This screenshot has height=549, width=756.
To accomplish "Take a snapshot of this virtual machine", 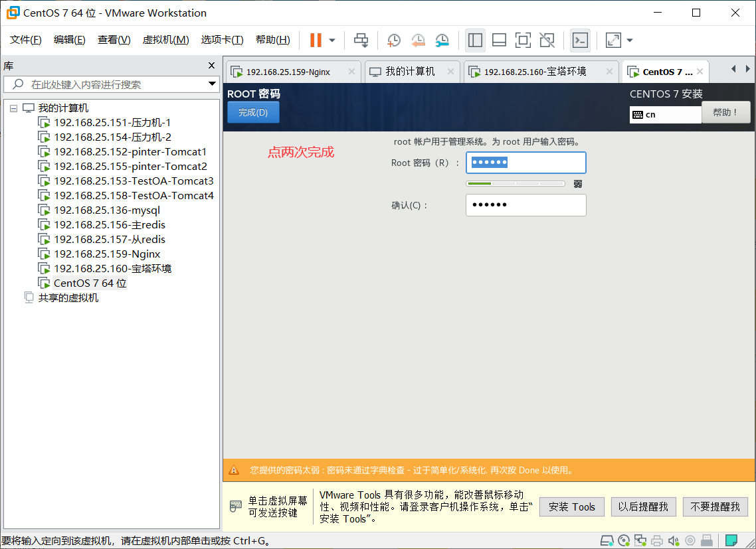I will (394, 40).
